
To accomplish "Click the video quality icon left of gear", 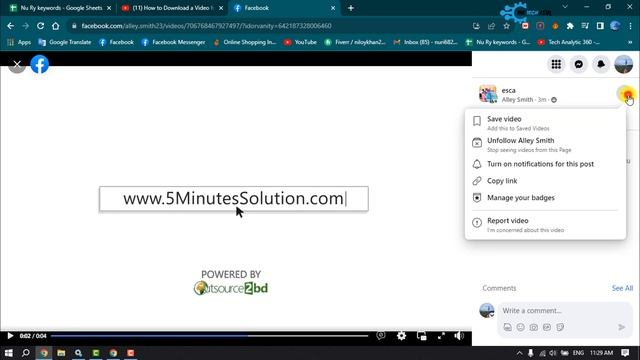I will coord(380,336).
